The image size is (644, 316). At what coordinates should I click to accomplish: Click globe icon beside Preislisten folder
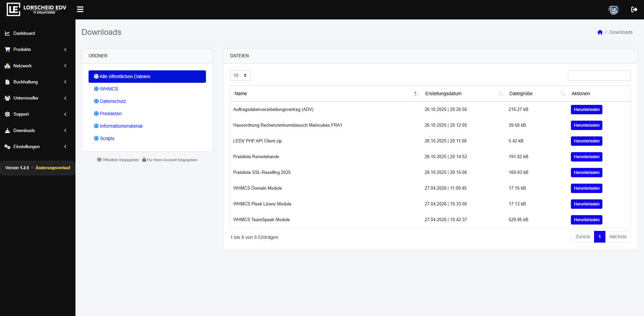[96, 114]
